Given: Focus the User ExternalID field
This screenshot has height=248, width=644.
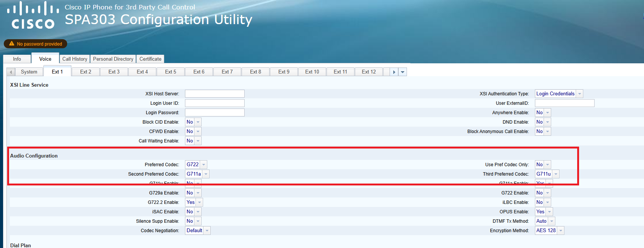Looking at the screenshot, I should [x=565, y=103].
